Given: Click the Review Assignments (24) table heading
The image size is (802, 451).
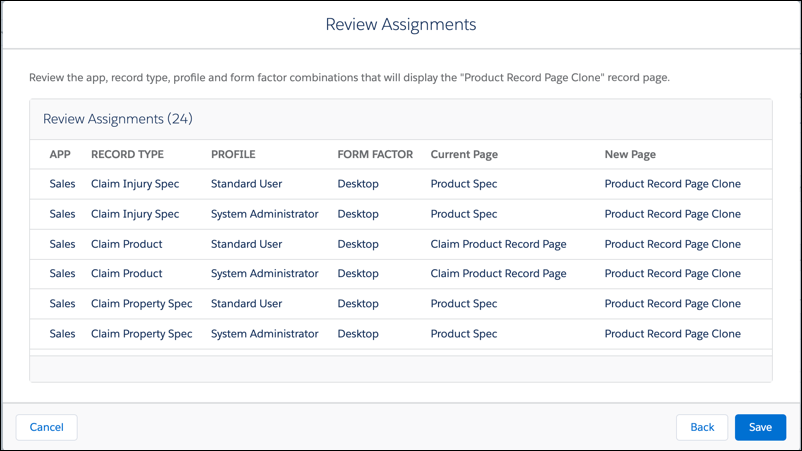Looking at the screenshot, I should click(x=118, y=119).
